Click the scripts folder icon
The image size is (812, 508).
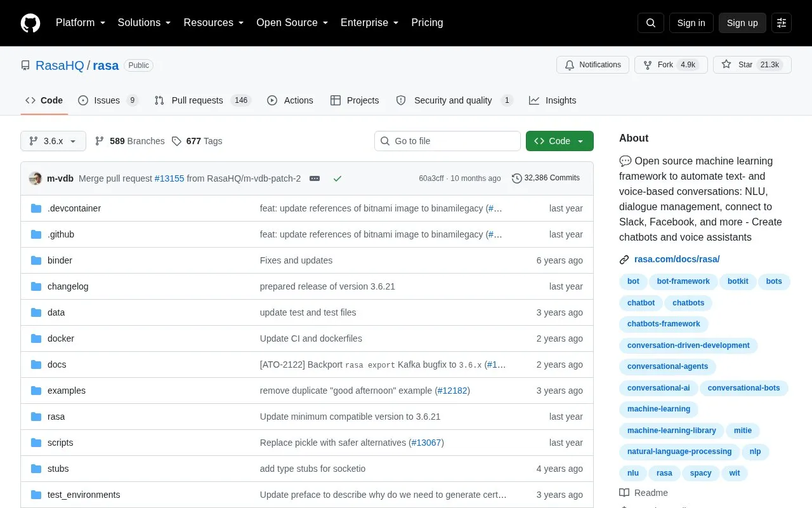click(x=36, y=443)
